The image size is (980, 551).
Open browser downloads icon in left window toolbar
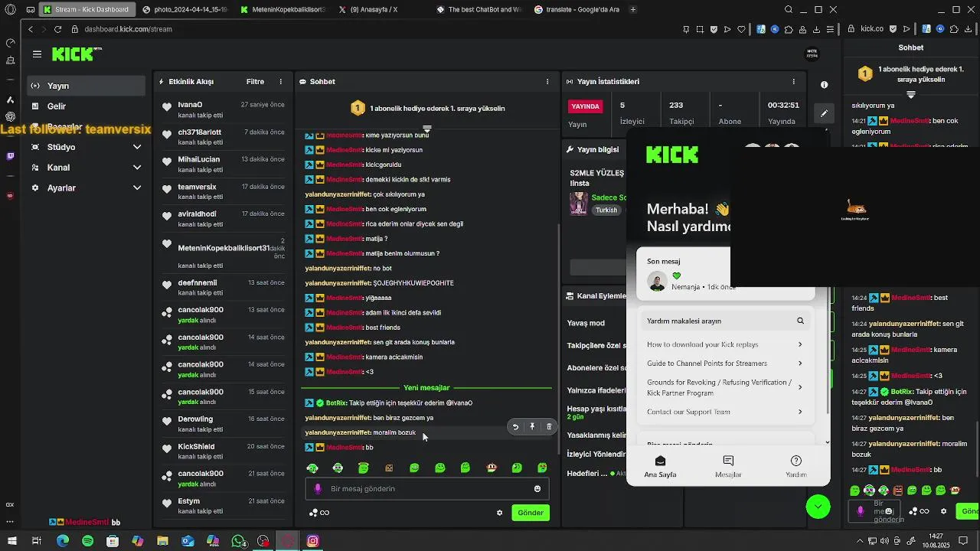(816, 29)
